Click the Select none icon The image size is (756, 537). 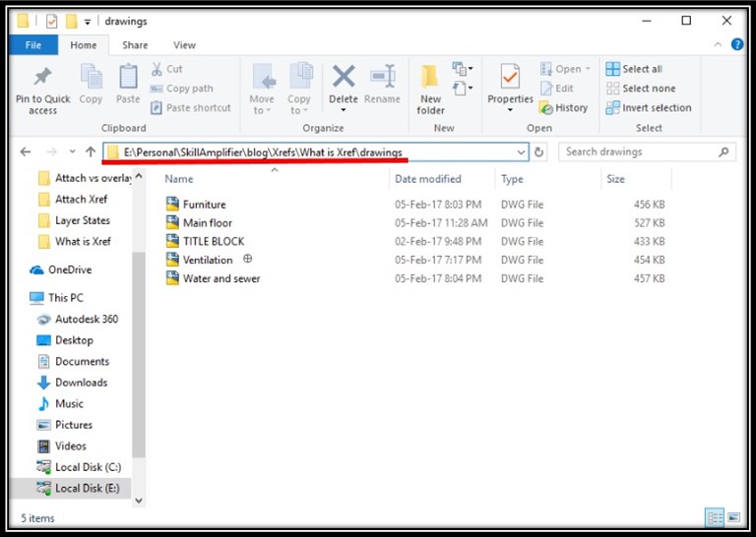[x=613, y=89]
